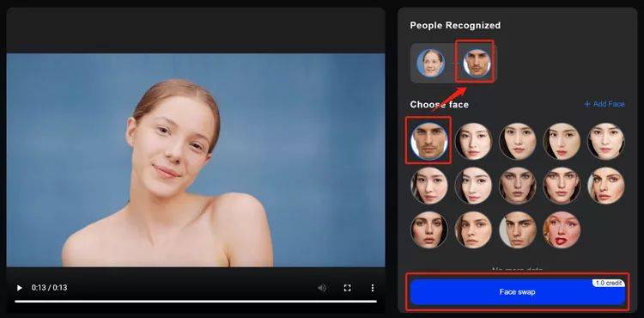Choose the first face in the second row
This screenshot has height=318, width=644.
(x=428, y=186)
